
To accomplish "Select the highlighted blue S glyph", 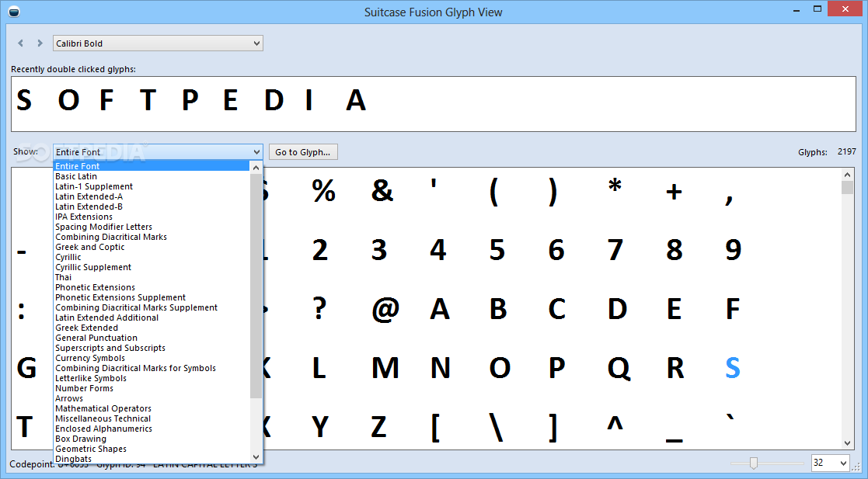I will tap(732, 367).
